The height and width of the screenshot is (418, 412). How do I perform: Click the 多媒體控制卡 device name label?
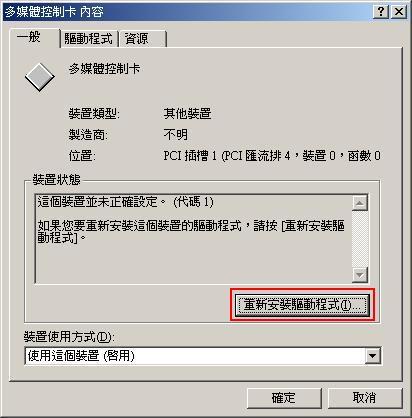pyautogui.click(x=104, y=69)
